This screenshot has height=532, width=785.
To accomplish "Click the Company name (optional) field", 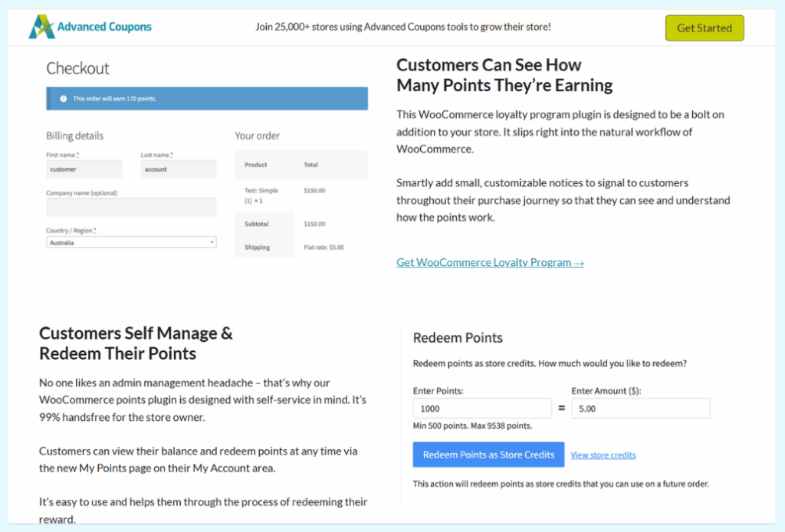I will (x=130, y=207).
